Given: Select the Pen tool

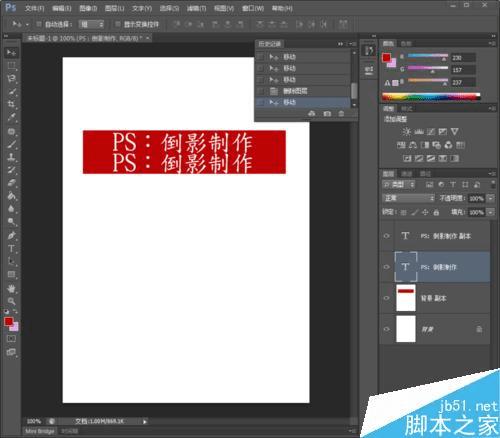Looking at the screenshot, I should point(11,235).
